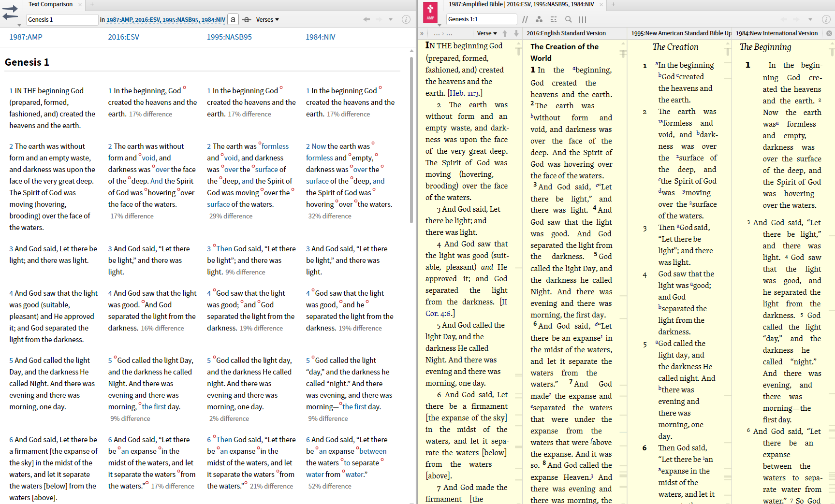The height and width of the screenshot is (504, 835).
Task: Click the multiple resources columns icon
Action: coord(583,19)
